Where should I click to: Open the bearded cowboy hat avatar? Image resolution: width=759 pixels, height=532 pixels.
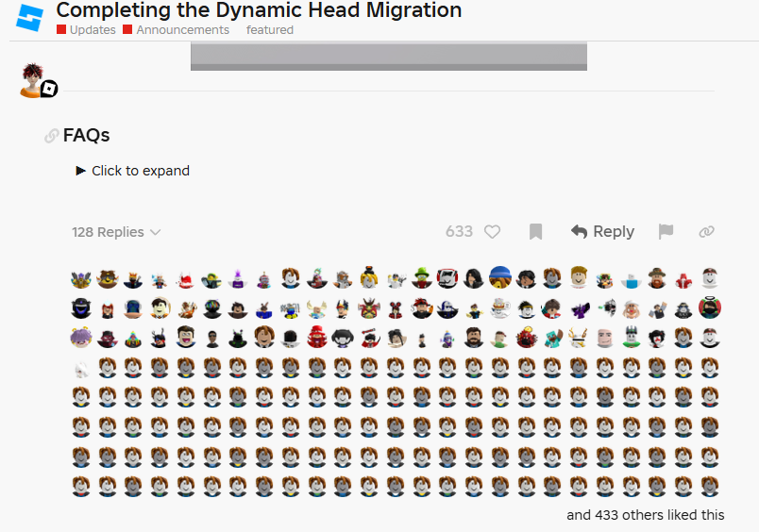[657, 278]
